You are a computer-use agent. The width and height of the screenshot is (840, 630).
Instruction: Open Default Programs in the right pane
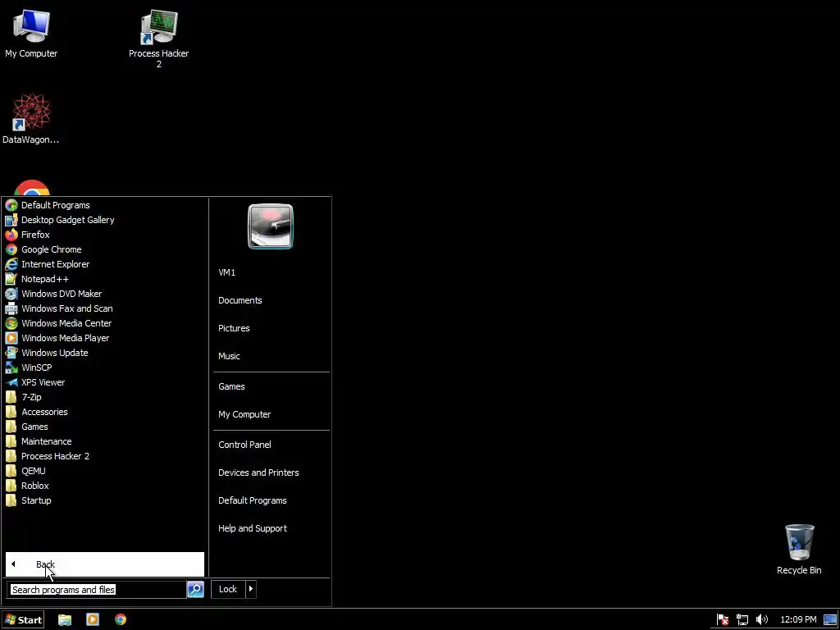click(x=253, y=500)
